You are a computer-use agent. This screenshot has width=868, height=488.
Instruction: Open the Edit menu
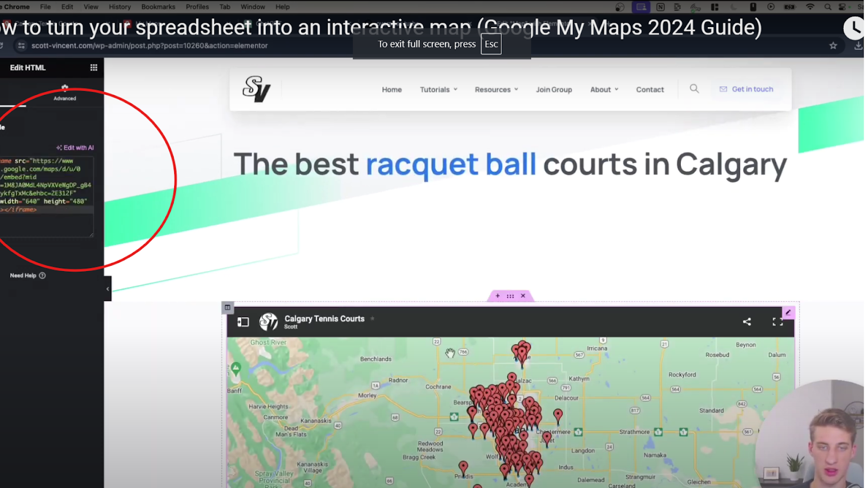[x=67, y=7]
